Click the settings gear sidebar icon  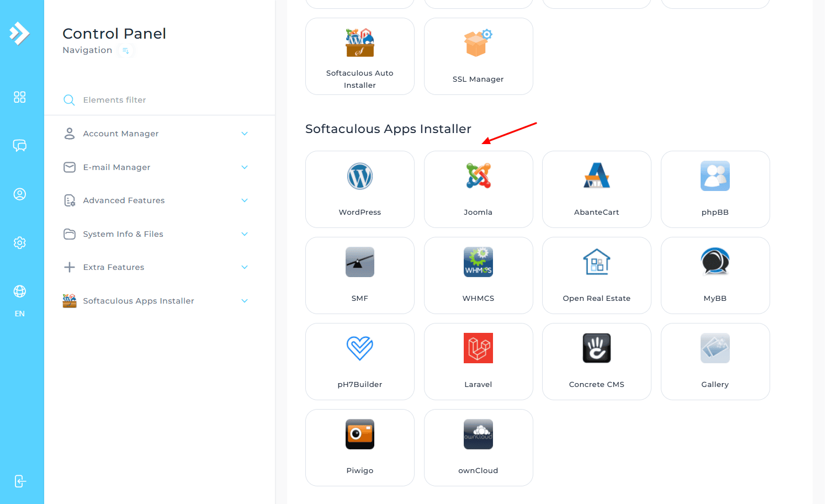tap(20, 243)
